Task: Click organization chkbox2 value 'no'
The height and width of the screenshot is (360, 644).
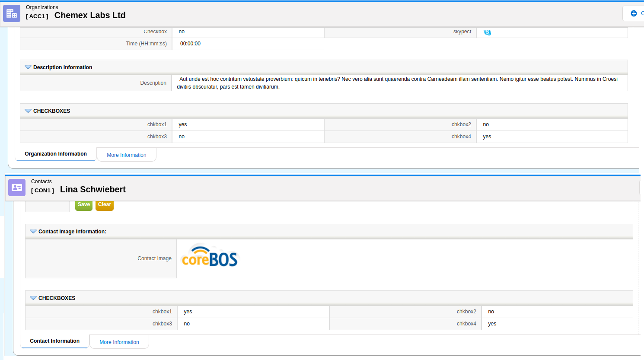Action: coord(486,124)
